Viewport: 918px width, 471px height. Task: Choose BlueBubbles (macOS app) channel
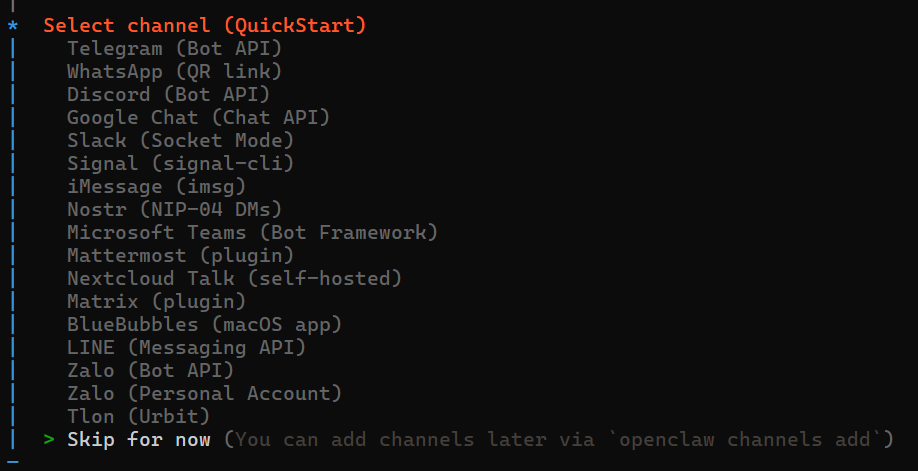point(204,325)
